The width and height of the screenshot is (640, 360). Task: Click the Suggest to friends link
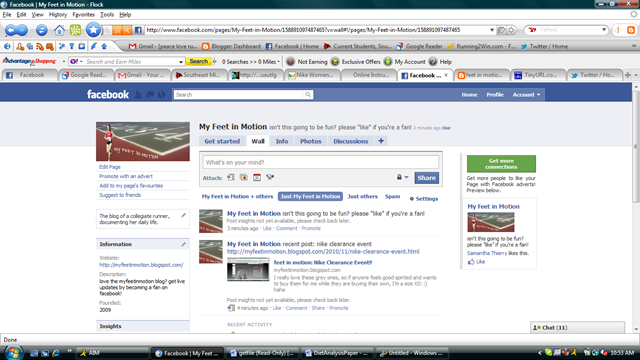click(120, 195)
